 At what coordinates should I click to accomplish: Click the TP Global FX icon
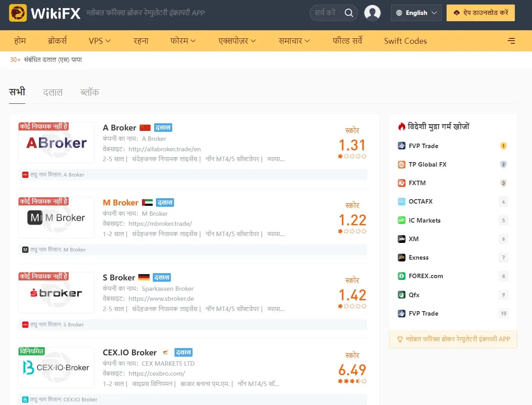point(401,164)
